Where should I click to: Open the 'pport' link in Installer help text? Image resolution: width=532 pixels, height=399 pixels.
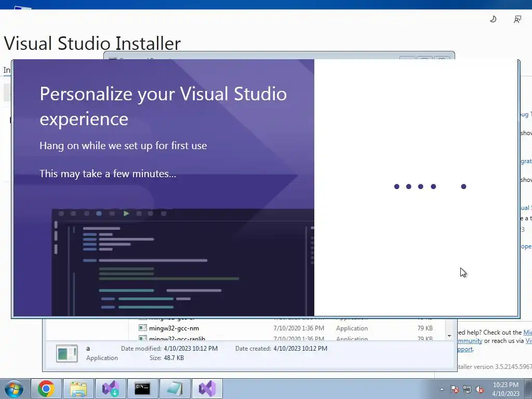click(465, 349)
